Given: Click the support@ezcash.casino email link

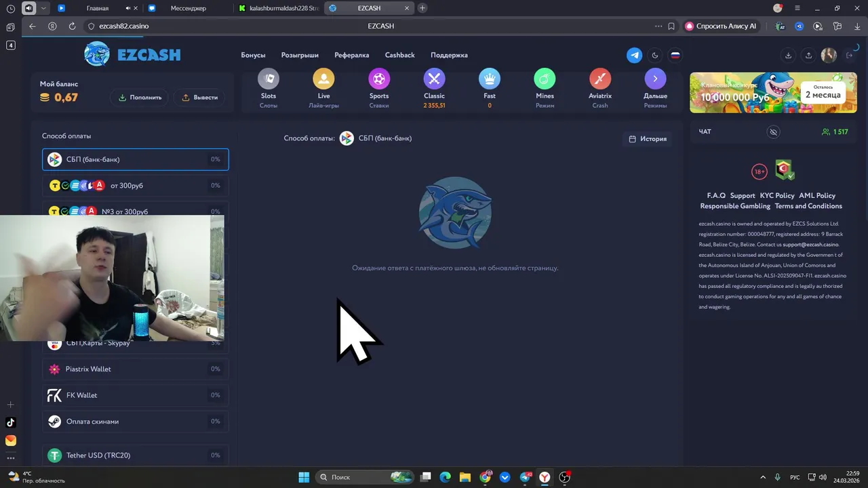Looking at the screenshot, I should pos(810,245).
